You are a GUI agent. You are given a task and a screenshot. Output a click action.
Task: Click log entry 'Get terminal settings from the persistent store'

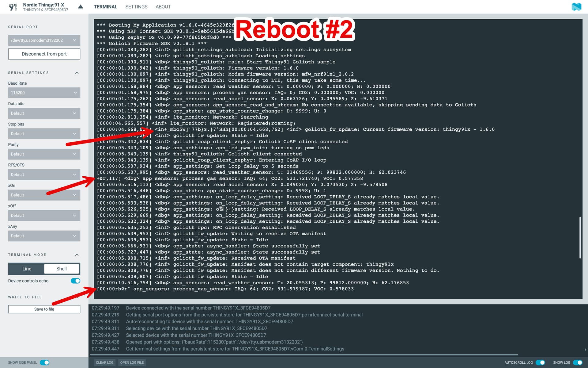coord(235,349)
